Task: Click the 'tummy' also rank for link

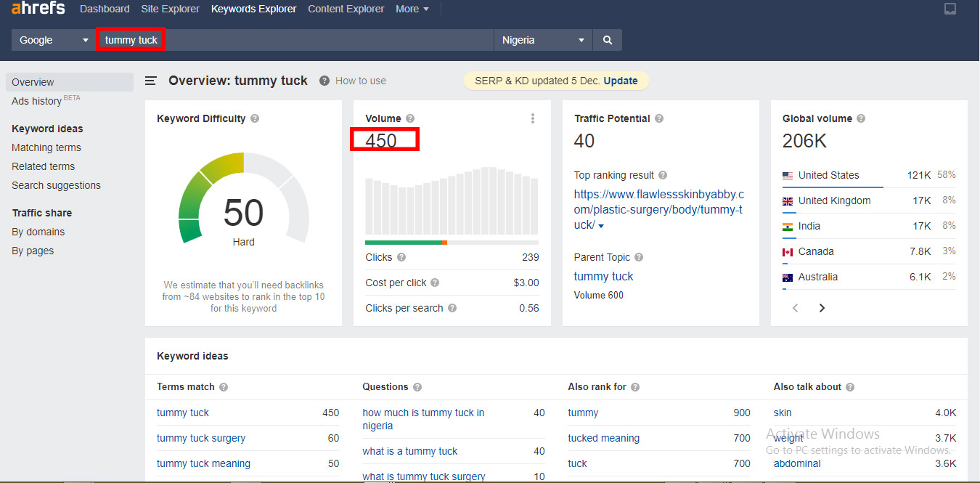Action: coord(583,413)
